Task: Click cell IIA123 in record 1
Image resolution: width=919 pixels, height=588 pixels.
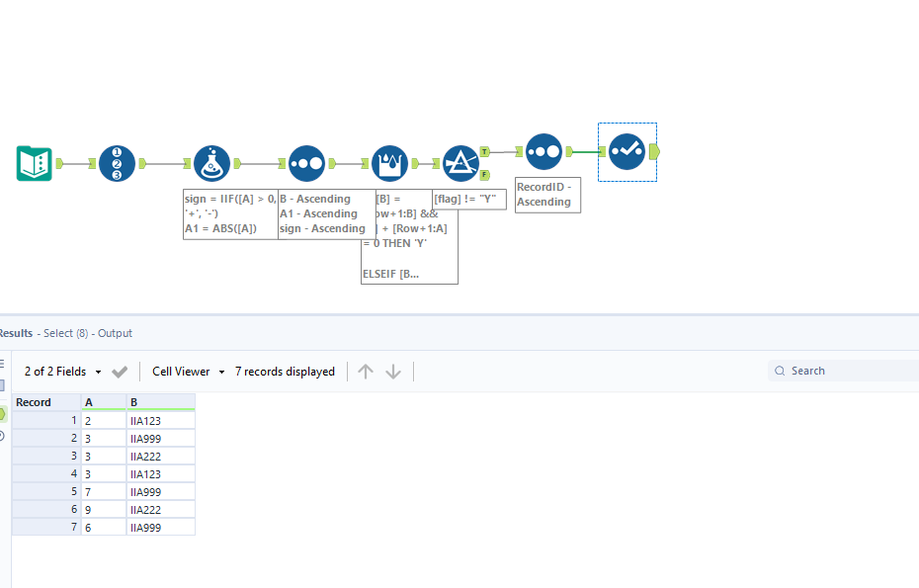Action: click(161, 421)
